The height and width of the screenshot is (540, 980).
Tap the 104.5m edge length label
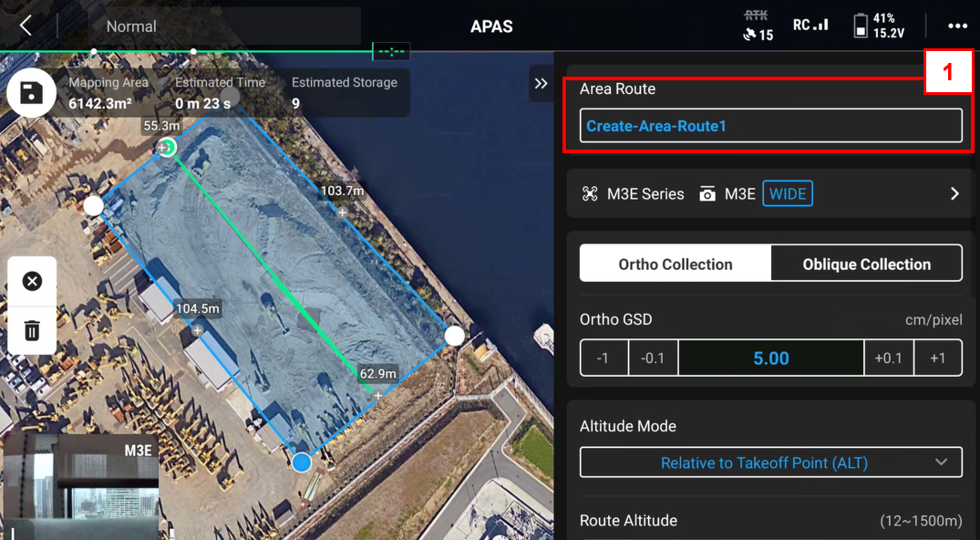click(x=198, y=308)
